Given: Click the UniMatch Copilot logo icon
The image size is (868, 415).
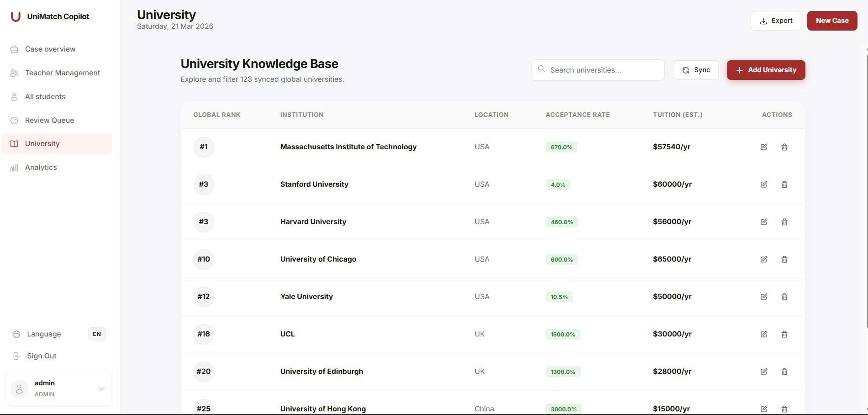Looking at the screenshot, I should click(x=16, y=17).
